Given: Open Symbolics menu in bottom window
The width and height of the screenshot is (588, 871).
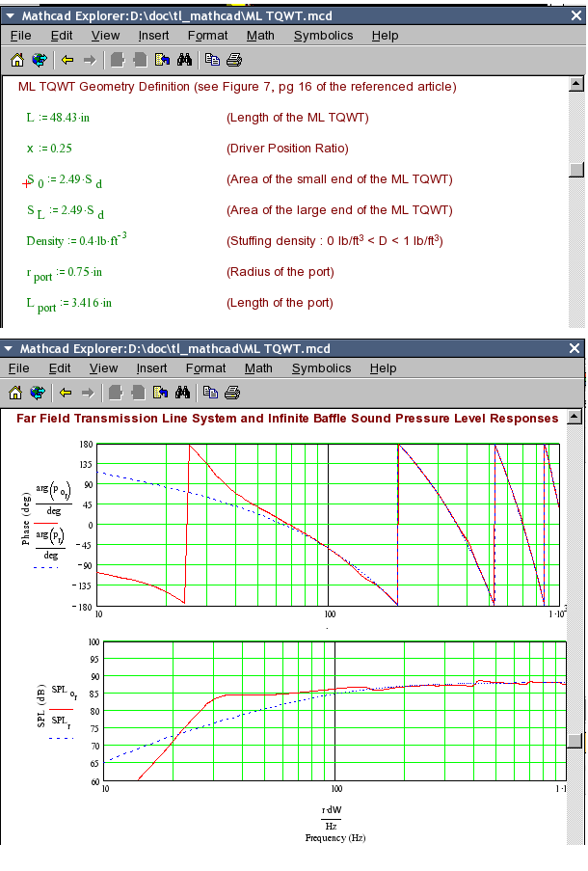Looking at the screenshot, I should tap(322, 368).
